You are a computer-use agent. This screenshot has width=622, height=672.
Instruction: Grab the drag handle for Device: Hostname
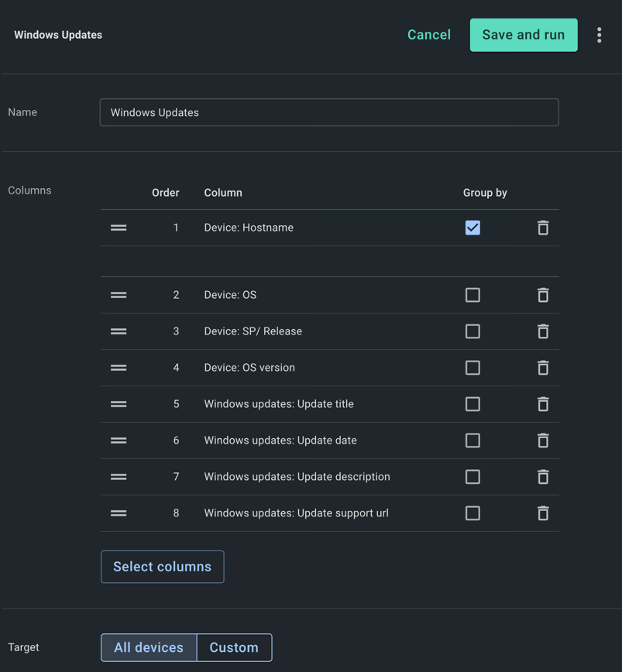[119, 228]
